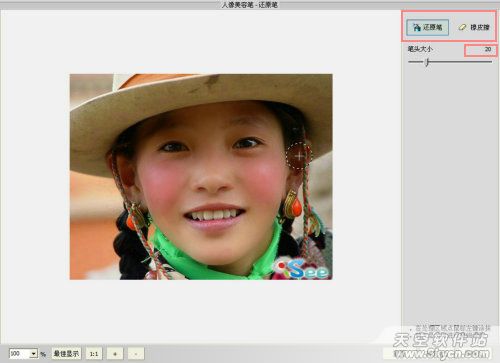Click the brush size value field showing 20

pos(481,50)
